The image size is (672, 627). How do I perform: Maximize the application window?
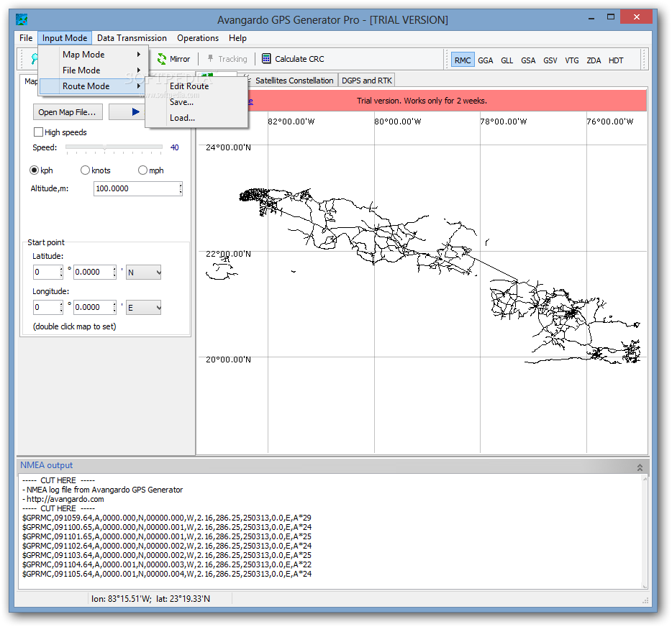click(611, 17)
